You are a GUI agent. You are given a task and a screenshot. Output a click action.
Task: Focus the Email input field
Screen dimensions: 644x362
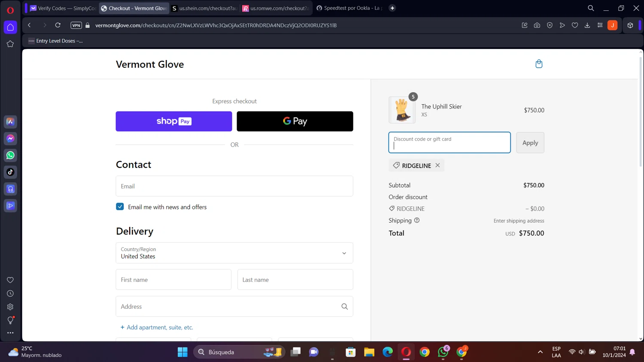(x=234, y=186)
